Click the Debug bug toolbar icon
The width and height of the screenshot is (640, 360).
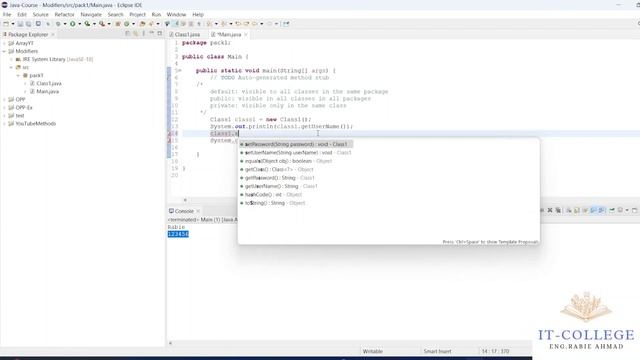click(x=58, y=24)
